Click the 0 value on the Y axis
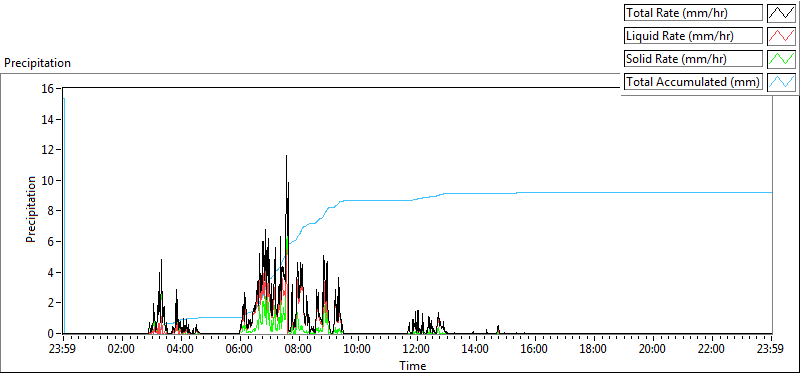This screenshot has width=800, height=373. pos(51,333)
